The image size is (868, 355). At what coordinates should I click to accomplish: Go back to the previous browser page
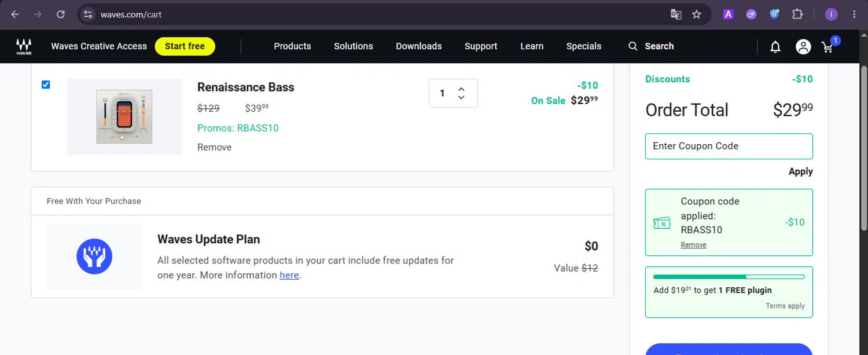pyautogui.click(x=15, y=14)
